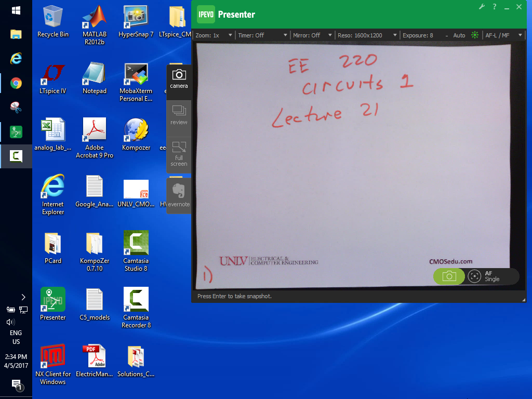Image resolution: width=532 pixels, height=399 pixels.
Task: Select the KompoZer 0.7.10 folder
Action: coord(95,252)
